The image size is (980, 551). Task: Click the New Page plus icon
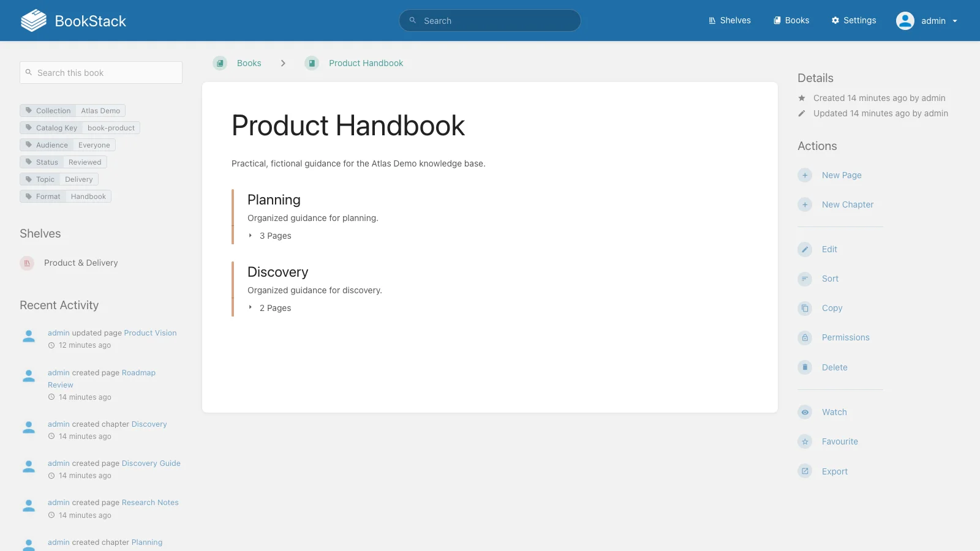click(805, 175)
